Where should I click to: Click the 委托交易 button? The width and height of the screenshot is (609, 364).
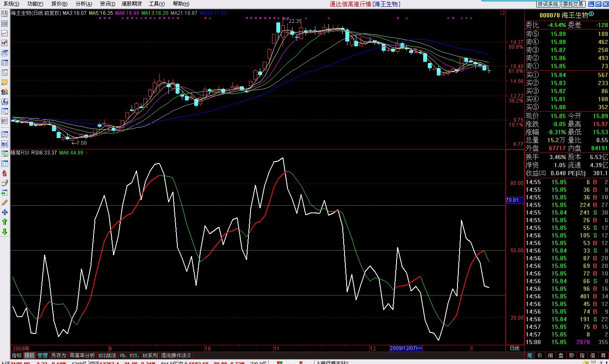pos(573,4)
